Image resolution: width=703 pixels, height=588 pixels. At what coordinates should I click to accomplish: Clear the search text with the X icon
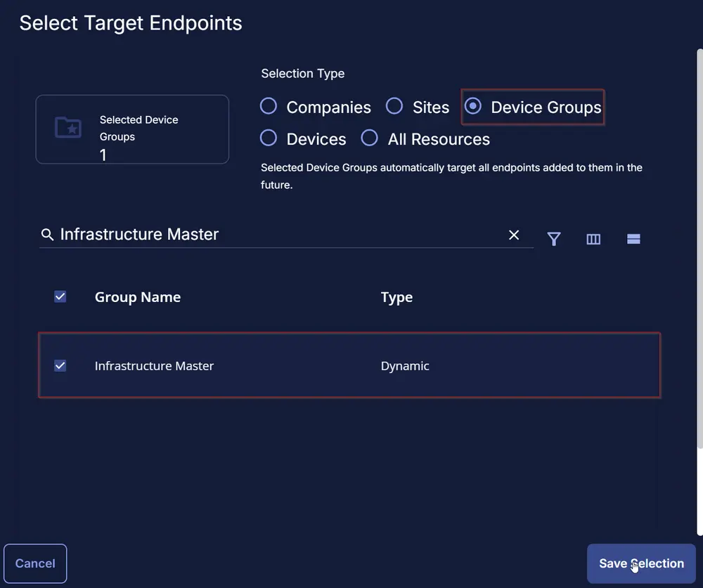tap(514, 235)
